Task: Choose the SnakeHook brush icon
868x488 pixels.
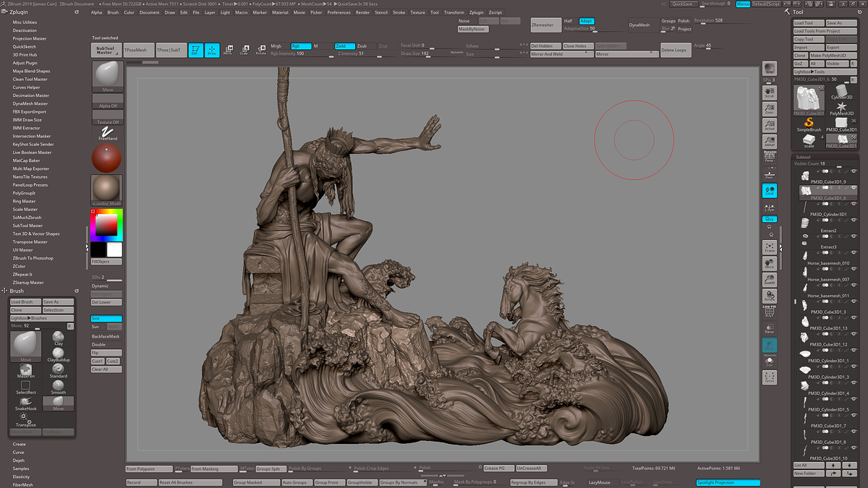Action: tap(25, 403)
